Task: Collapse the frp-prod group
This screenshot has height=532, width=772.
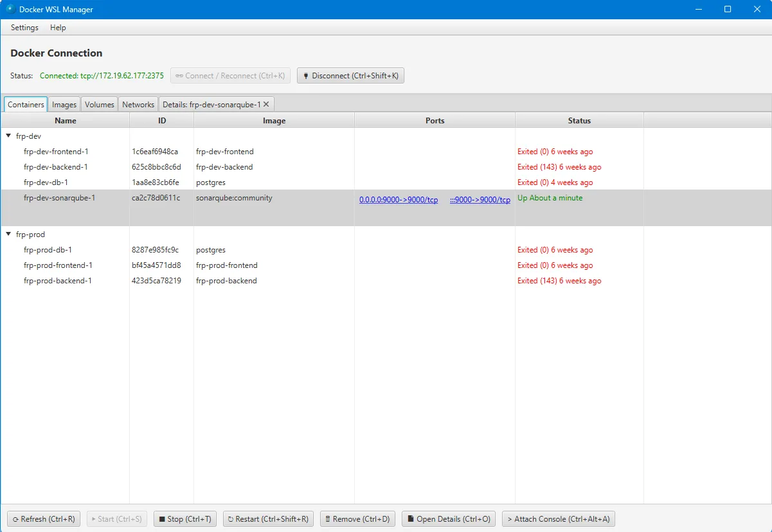Action: tap(8, 235)
